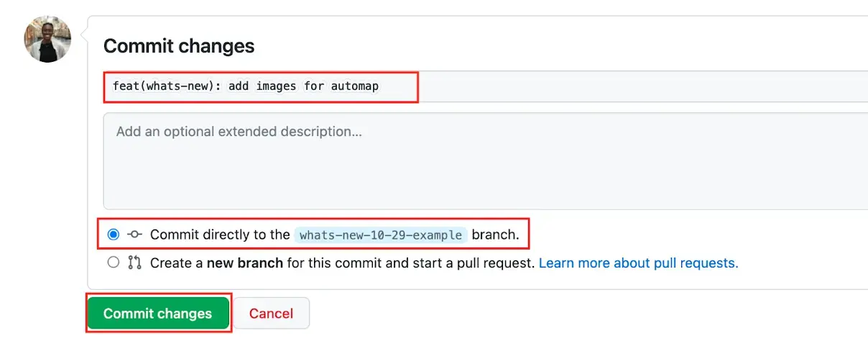
Task: Click the pull request icon beside 'Create a new branch'
Action: point(134,263)
